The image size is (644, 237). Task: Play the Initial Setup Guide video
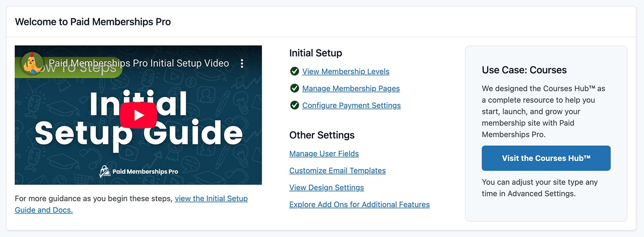click(x=138, y=115)
